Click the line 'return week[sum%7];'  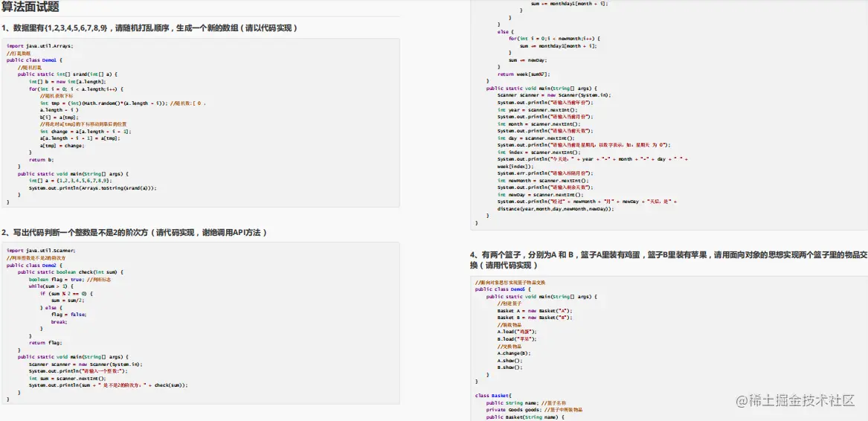(524, 74)
